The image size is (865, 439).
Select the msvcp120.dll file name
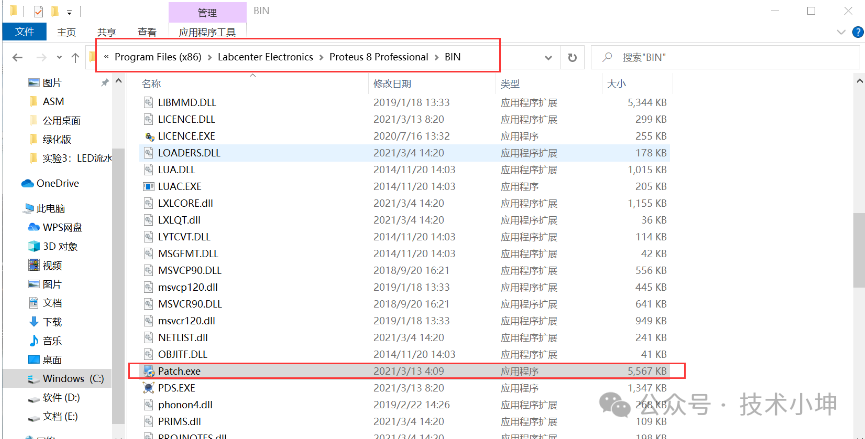188,287
